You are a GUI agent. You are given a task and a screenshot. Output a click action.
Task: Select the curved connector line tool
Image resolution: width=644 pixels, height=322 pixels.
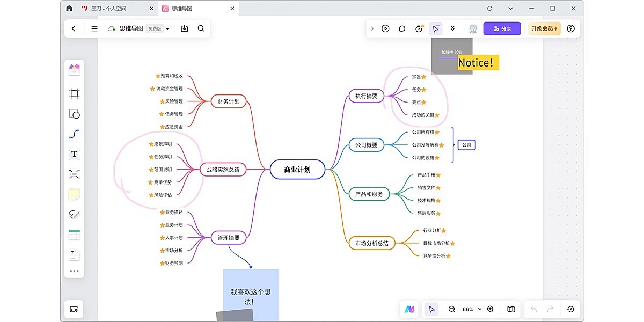tap(74, 134)
